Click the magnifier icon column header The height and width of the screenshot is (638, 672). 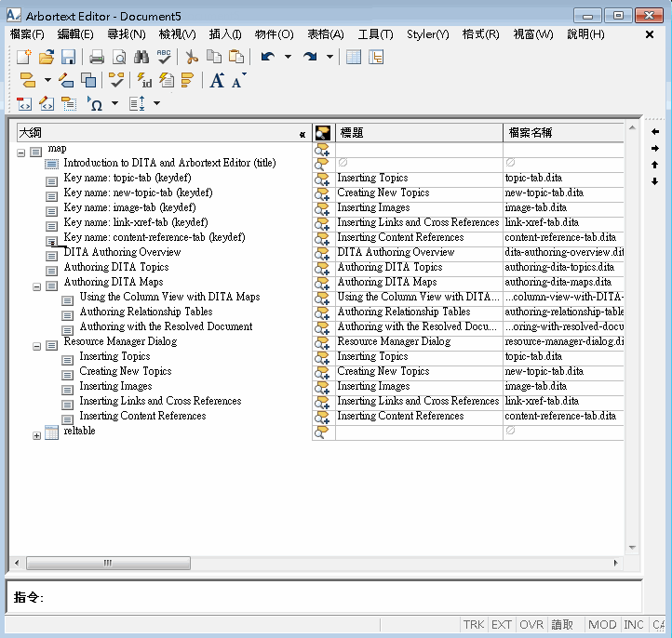click(x=323, y=133)
